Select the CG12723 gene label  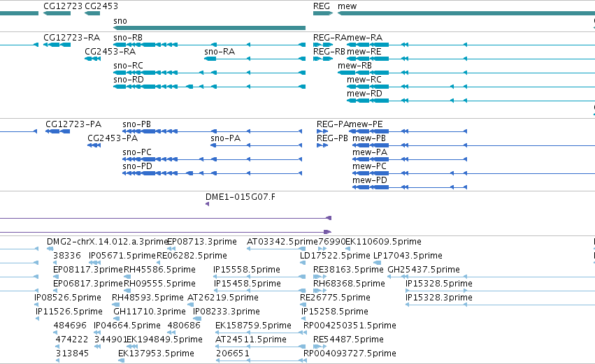[63, 6]
